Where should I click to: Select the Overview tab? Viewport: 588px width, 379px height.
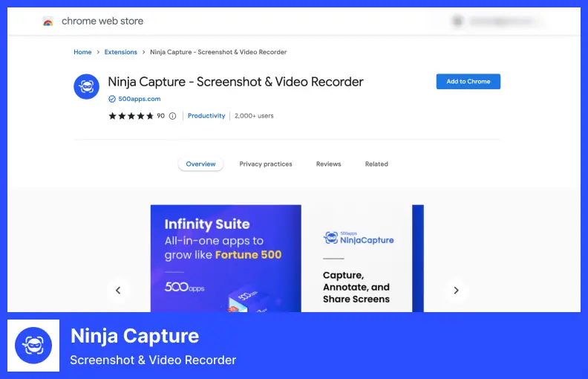pos(200,164)
